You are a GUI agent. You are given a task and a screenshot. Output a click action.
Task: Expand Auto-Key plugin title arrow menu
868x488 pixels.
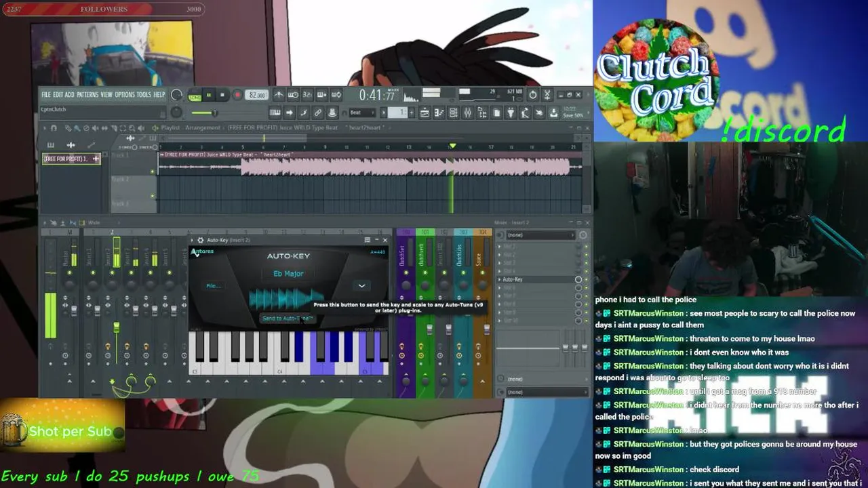[193, 240]
